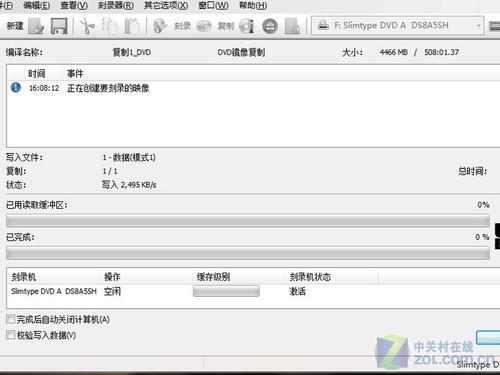Click the 新建 (New) toolbar button

pyautogui.click(x=15, y=26)
